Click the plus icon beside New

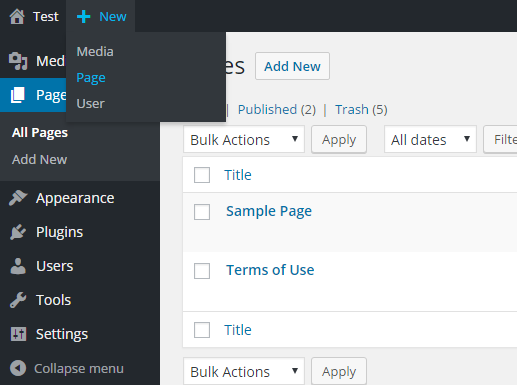(x=83, y=17)
